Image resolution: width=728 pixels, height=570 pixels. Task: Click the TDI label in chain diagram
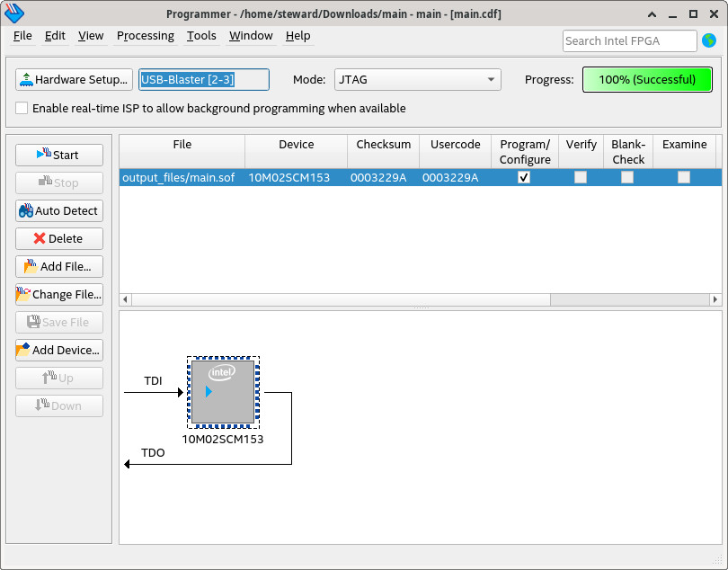click(x=153, y=381)
